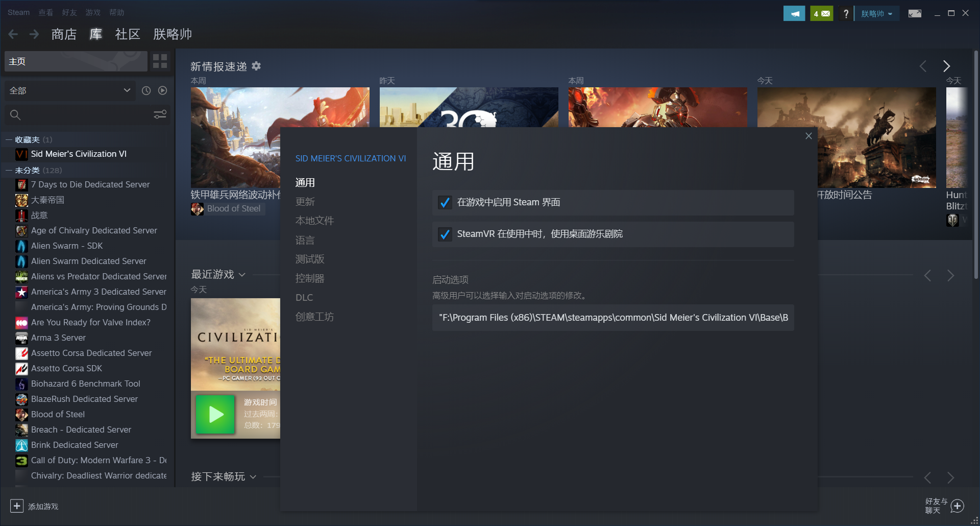Open the Friends & Chat plus icon

pyautogui.click(x=958, y=506)
